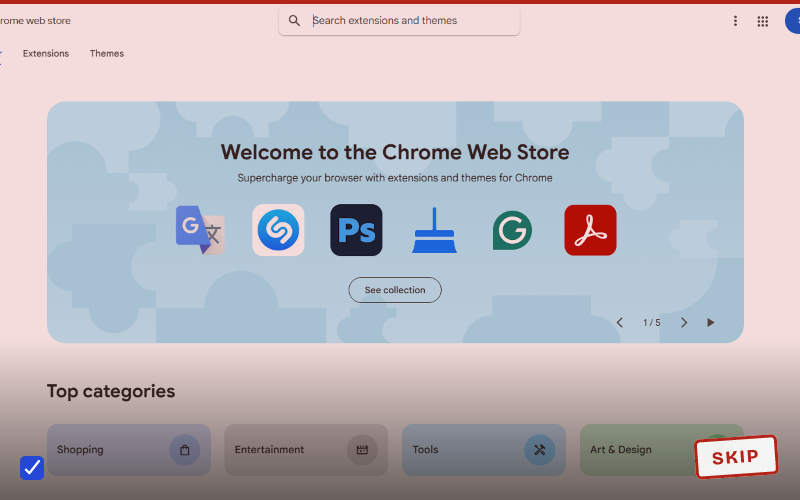
Task: Open the Tools category card
Action: click(484, 449)
